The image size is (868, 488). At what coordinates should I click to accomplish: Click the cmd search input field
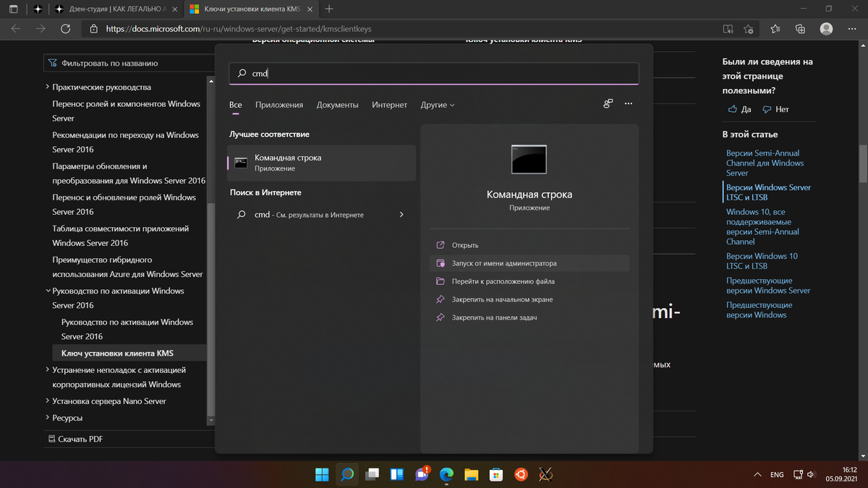[434, 73]
